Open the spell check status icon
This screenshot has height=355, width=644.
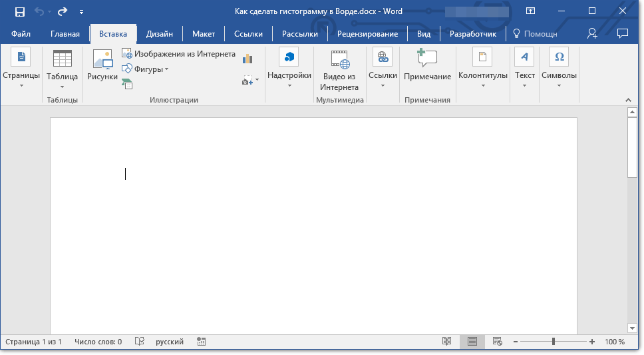(140, 342)
